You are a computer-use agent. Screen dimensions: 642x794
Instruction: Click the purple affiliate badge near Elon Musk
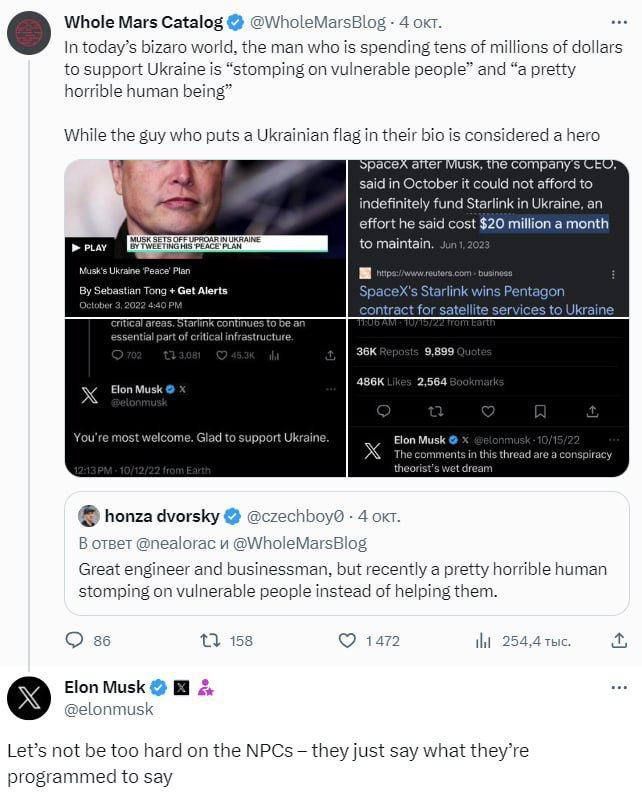tap(205, 687)
